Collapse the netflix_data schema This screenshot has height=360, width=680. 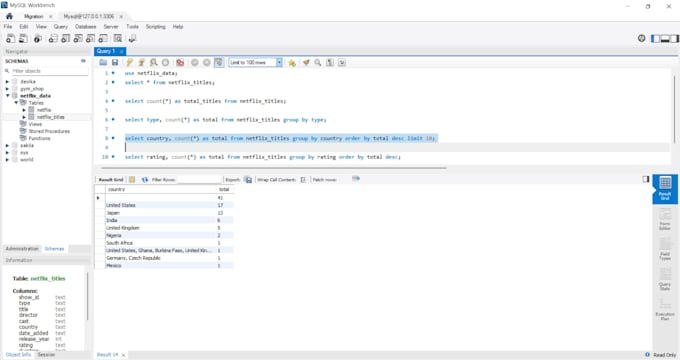click(x=7, y=95)
